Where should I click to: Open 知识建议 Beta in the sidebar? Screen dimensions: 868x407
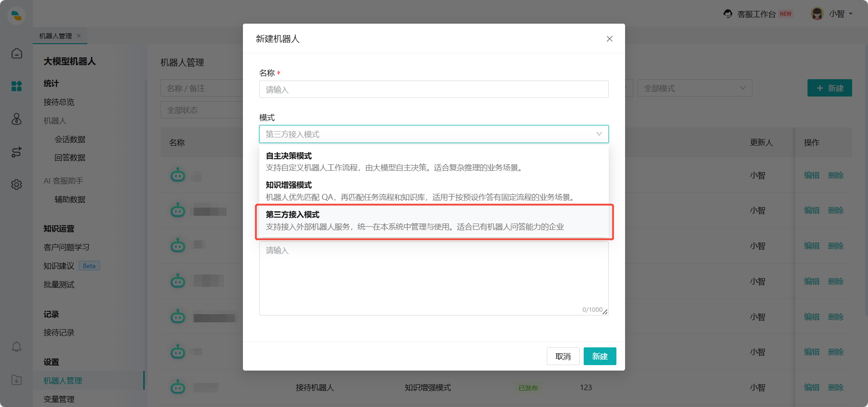coord(71,266)
